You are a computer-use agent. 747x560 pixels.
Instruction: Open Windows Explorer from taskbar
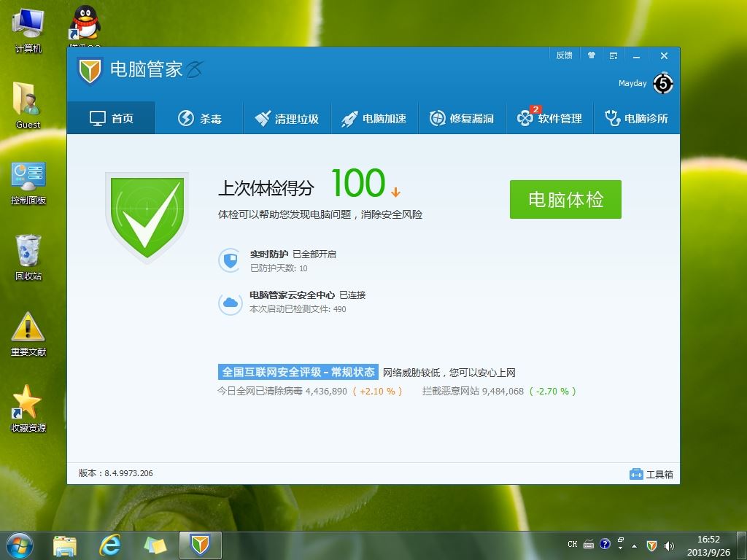coord(65,545)
